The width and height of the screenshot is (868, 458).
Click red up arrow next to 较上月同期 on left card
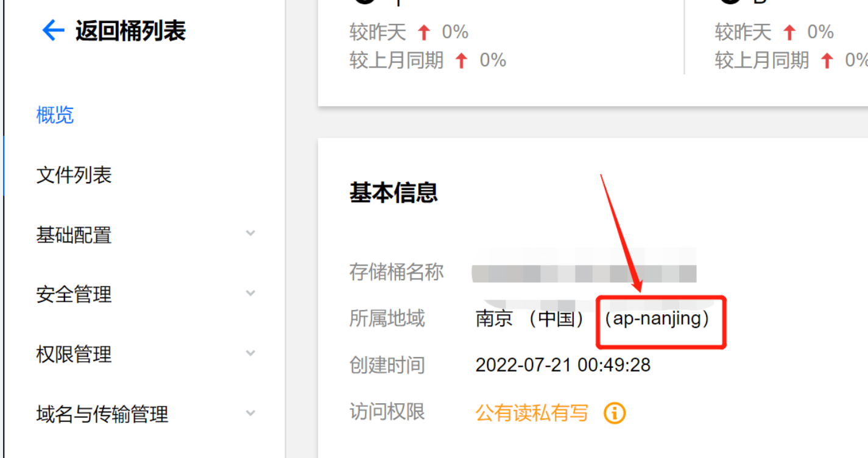point(462,60)
